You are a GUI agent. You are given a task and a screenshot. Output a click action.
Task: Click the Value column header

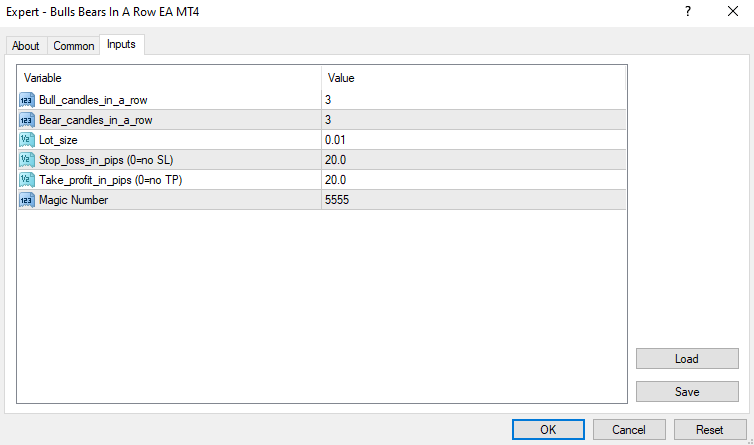[474, 78]
